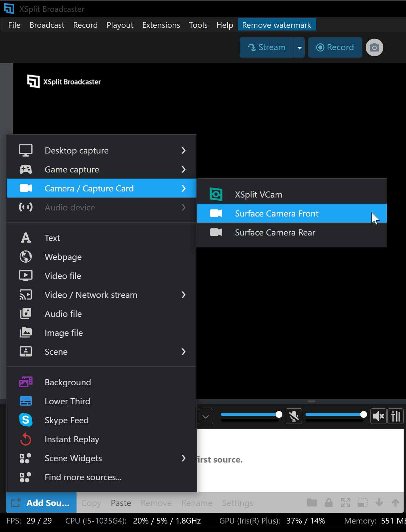Click the Text source letter A icon
The height and width of the screenshot is (532, 406).
pyautogui.click(x=26, y=238)
